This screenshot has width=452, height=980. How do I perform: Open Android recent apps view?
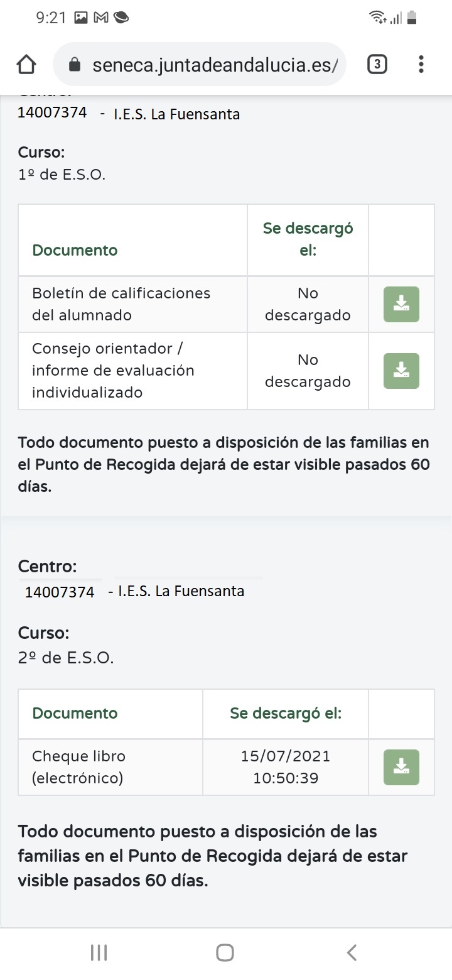pyautogui.click(x=99, y=952)
